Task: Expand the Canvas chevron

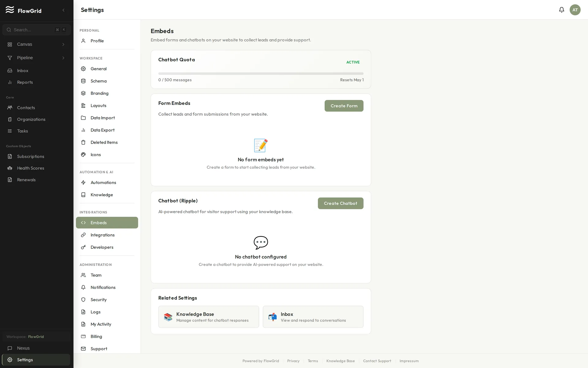Action: (63, 44)
